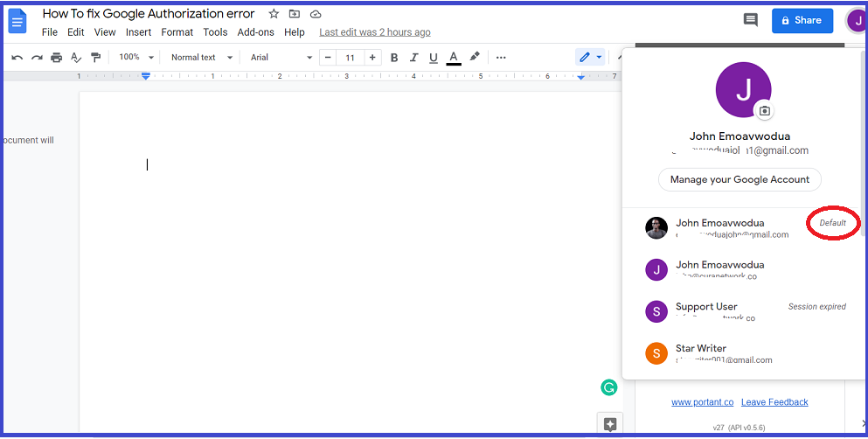The image size is (868, 439).
Task: Open the Move to folder icon
Action: point(295,14)
